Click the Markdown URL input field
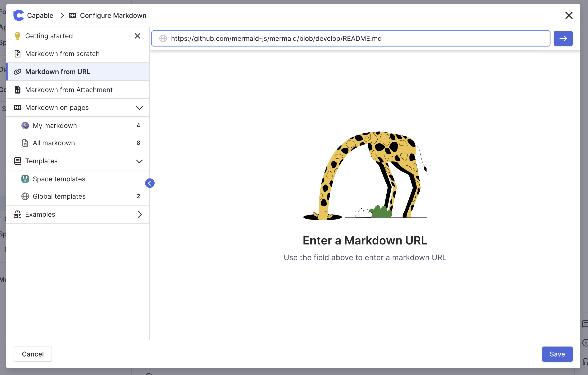This screenshot has width=588, height=375. pyautogui.click(x=351, y=38)
